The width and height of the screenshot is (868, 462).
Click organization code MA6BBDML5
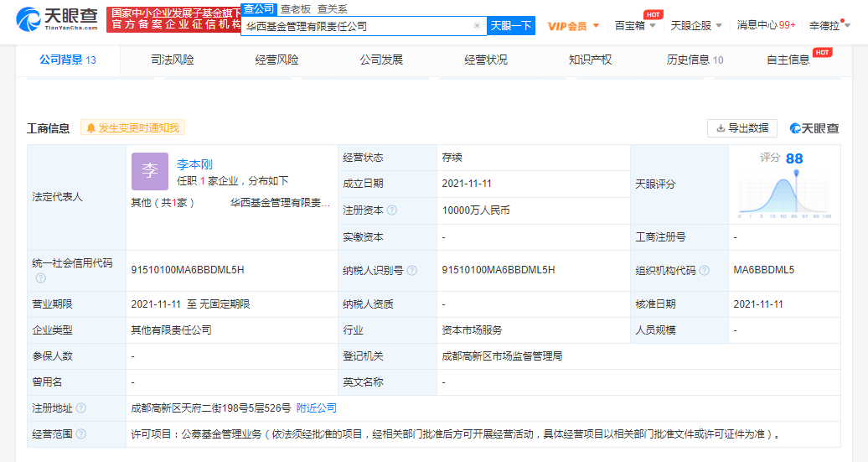click(764, 270)
